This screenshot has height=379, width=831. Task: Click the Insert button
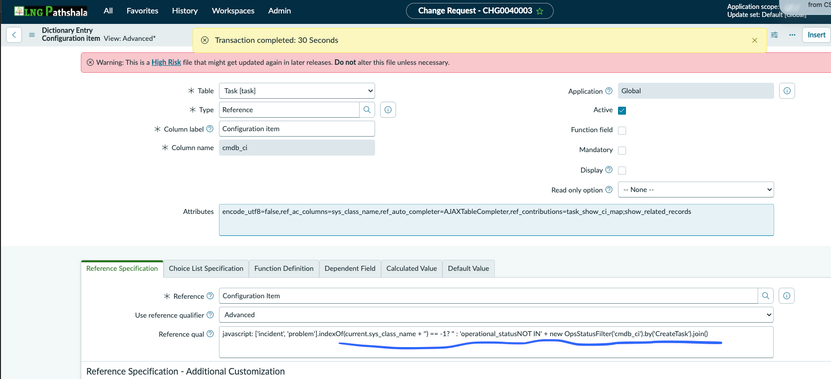click(x=816, y=35)
